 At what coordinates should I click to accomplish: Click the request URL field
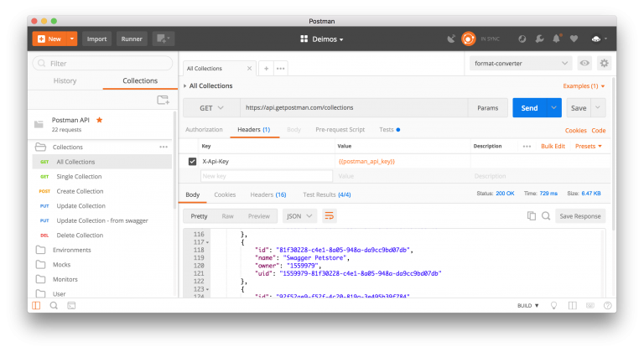coord(354,108)
